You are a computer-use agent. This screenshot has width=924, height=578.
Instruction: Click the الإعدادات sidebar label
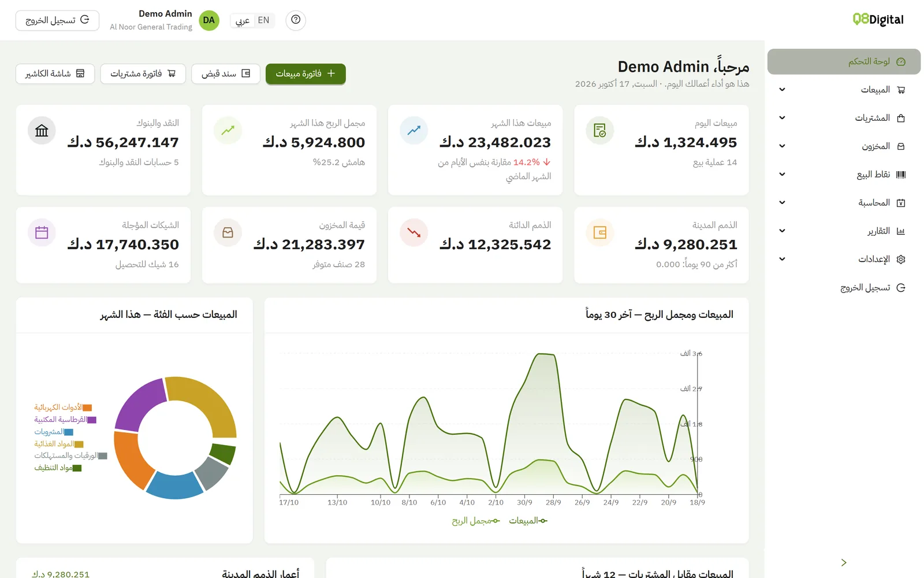click(874, 259)
